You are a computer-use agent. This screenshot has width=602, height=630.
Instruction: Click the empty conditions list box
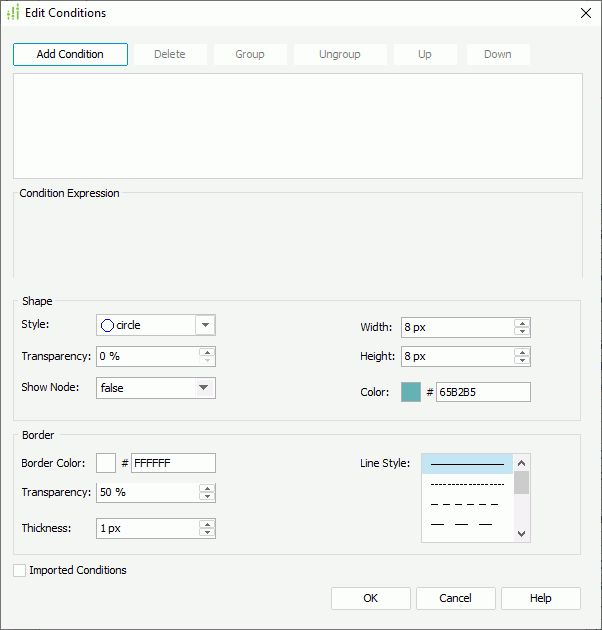coord(298,126)
